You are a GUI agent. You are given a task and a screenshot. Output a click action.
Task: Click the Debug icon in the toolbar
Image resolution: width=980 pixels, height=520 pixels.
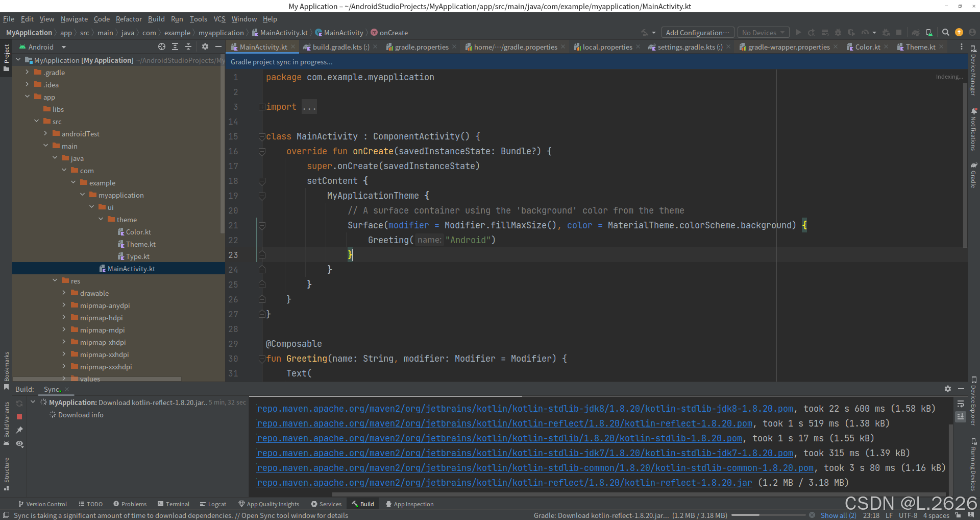click(838, 32)
